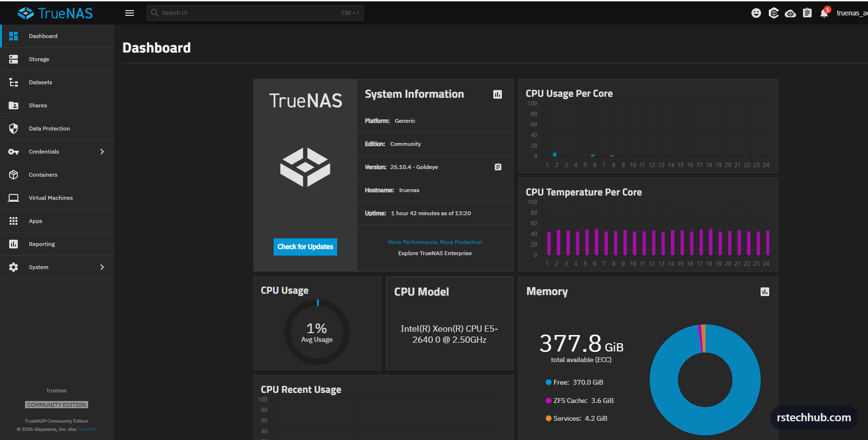Open Virtual Machines page
This screenshot has height=440, width=868.
(57, 198)
